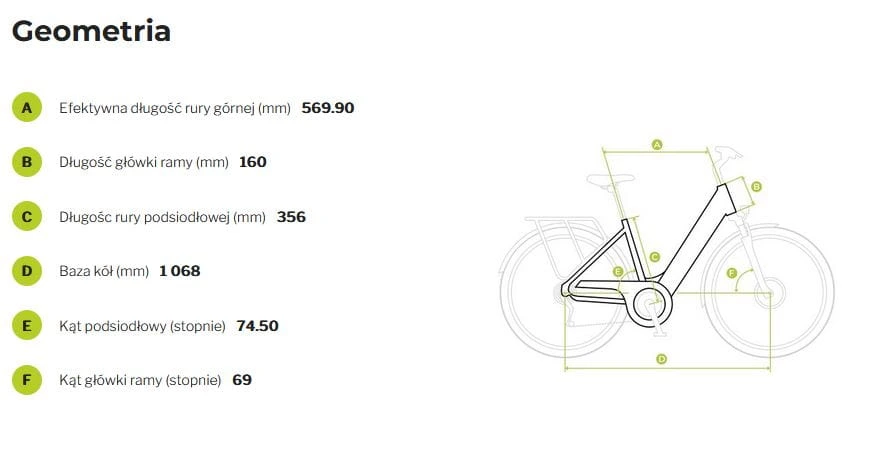The height and width of the screenshot is (474, 886).
Task: Click the green F badge in the list
Action: pos(27,380)
